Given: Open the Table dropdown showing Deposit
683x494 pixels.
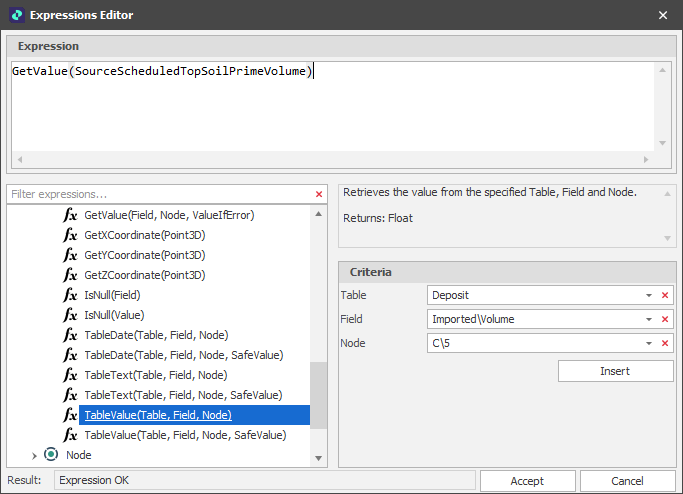Looking at the screenshot, I should tap(649, 295).
